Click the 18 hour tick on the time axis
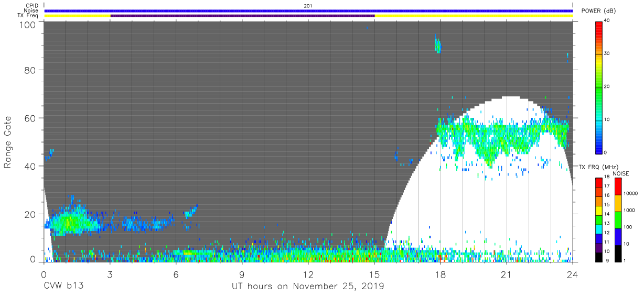 [x=441, y=274]
